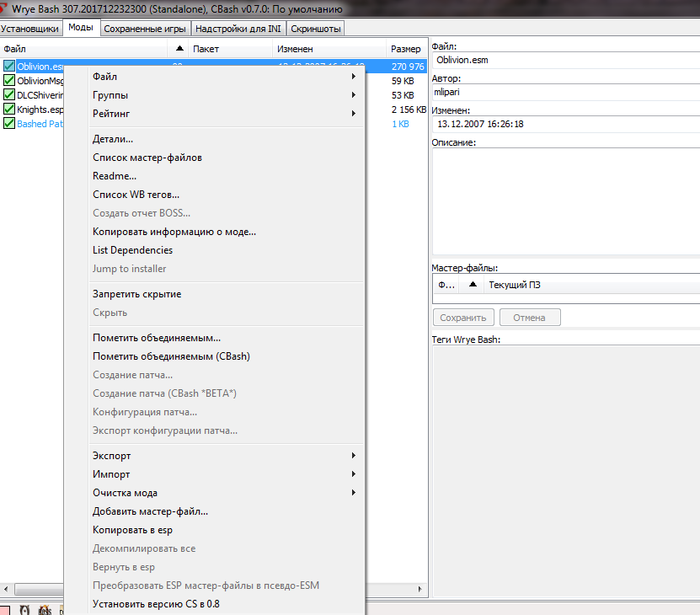This screenshot has height=615, width=700.
Task: Select Список WB тегов... entry
Action: coord(227,195)
